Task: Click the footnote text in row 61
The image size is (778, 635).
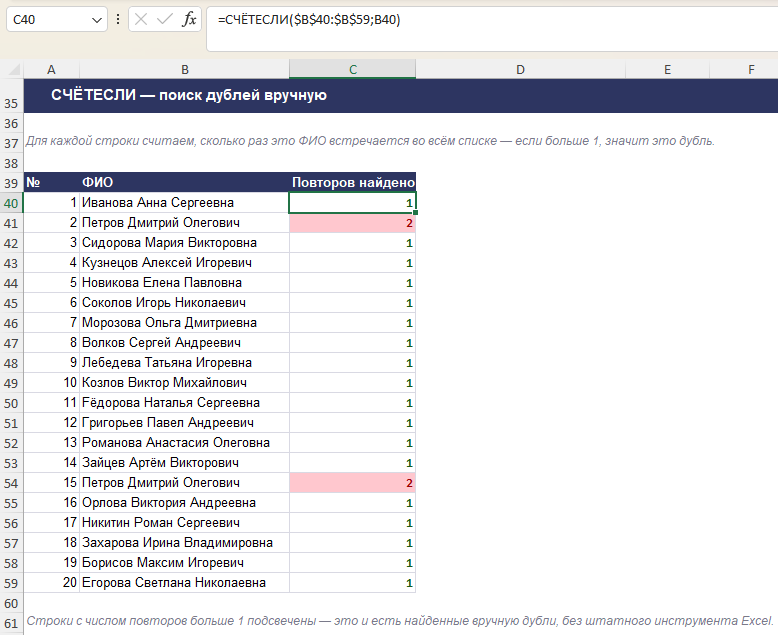Action: coord(400,621)
